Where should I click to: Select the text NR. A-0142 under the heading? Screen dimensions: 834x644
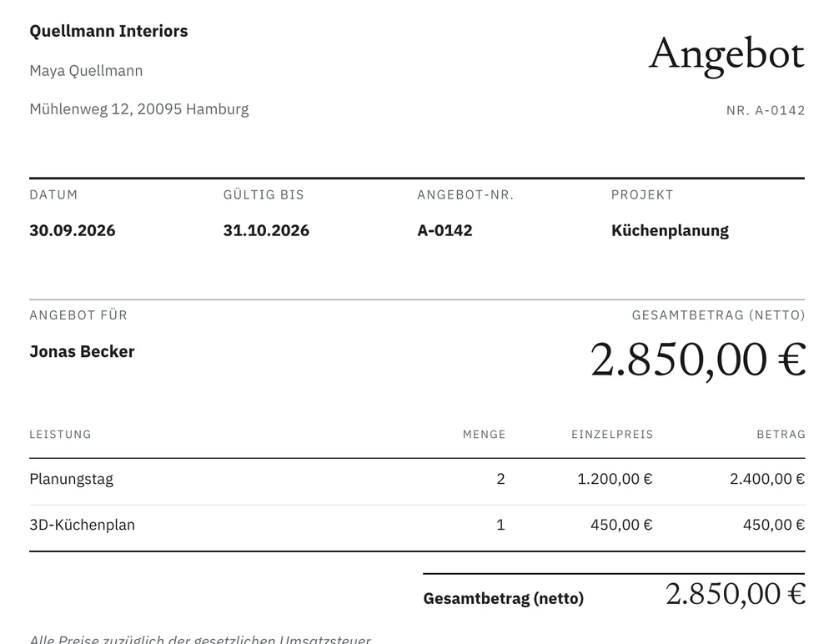pos(766,111)
